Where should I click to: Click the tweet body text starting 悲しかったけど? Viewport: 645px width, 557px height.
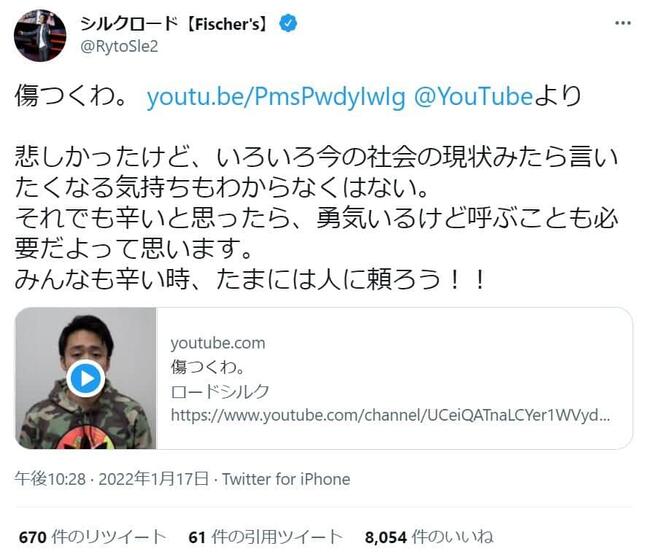[x=317, y=218]
